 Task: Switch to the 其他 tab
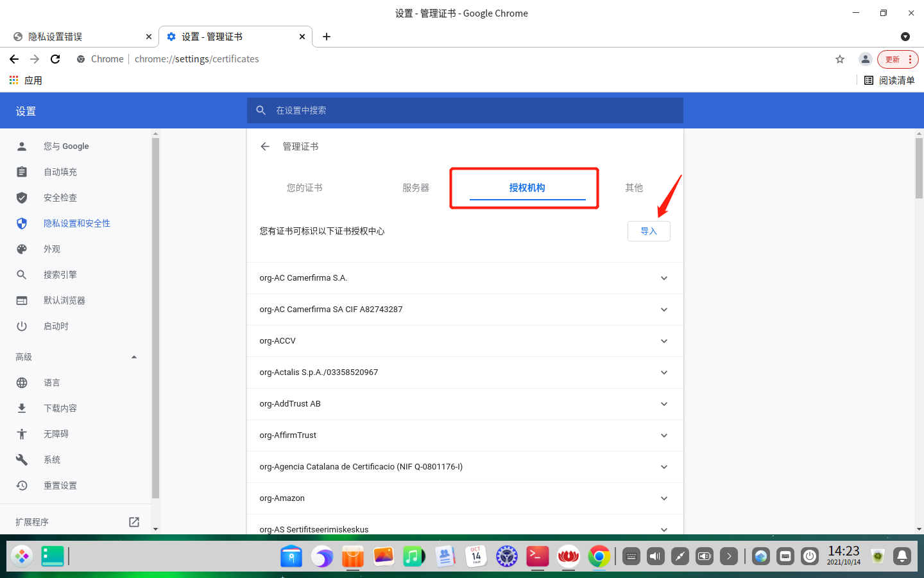[634, 188]
